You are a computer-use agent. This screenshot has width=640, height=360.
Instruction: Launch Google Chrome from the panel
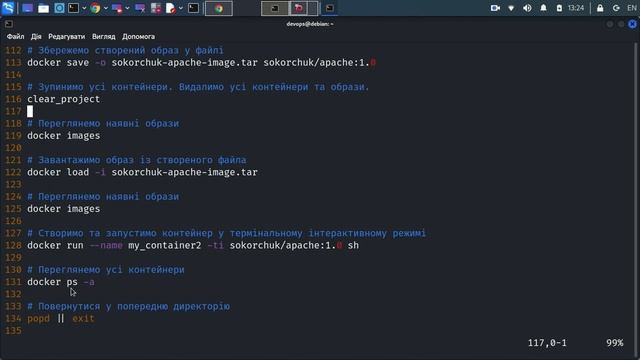tap(95, 8)
